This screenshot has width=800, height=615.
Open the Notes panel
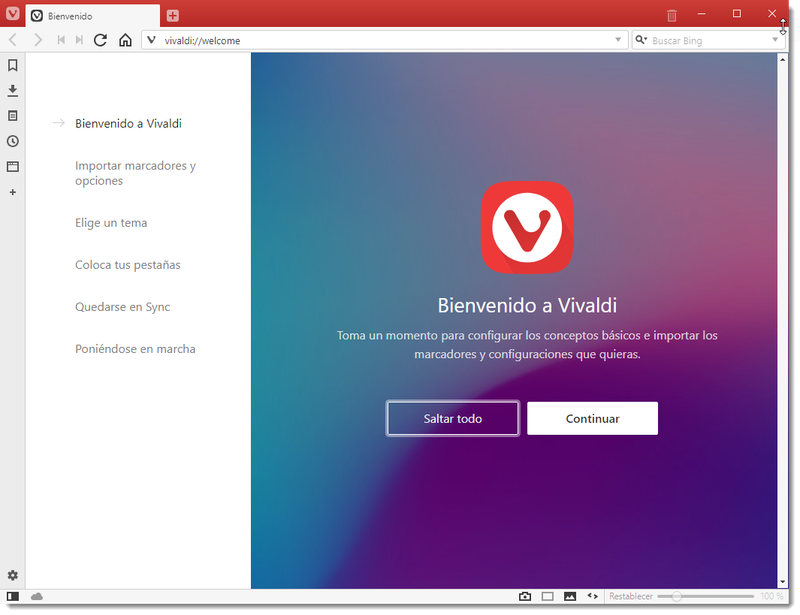(12, 115)
